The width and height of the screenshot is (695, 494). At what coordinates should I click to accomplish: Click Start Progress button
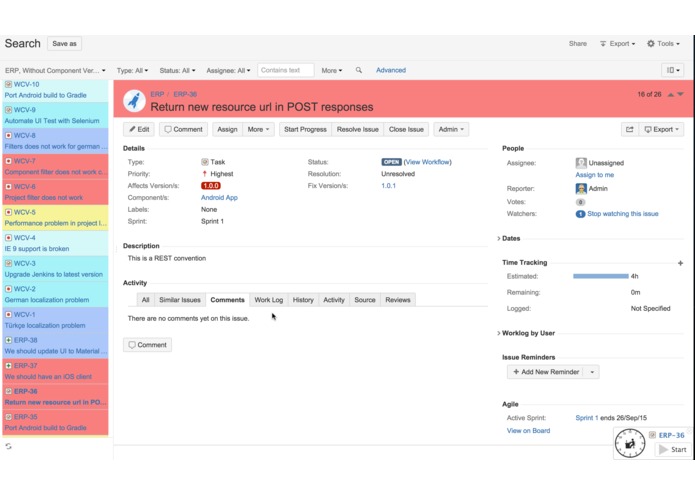[x=305, y=129]
